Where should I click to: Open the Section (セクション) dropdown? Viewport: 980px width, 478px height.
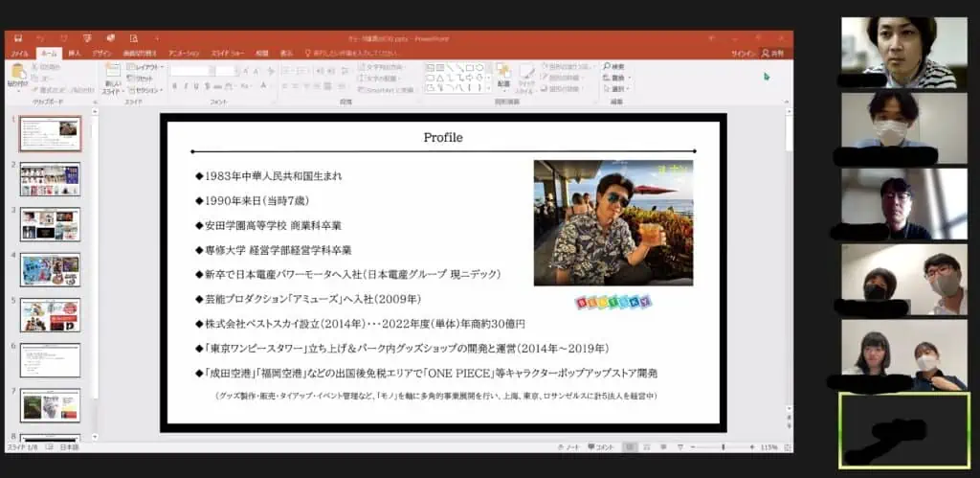click(145, 90)
